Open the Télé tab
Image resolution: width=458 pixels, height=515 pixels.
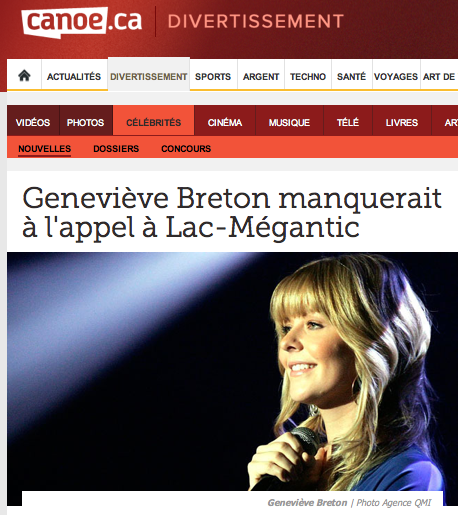click(x=348, y=121)
